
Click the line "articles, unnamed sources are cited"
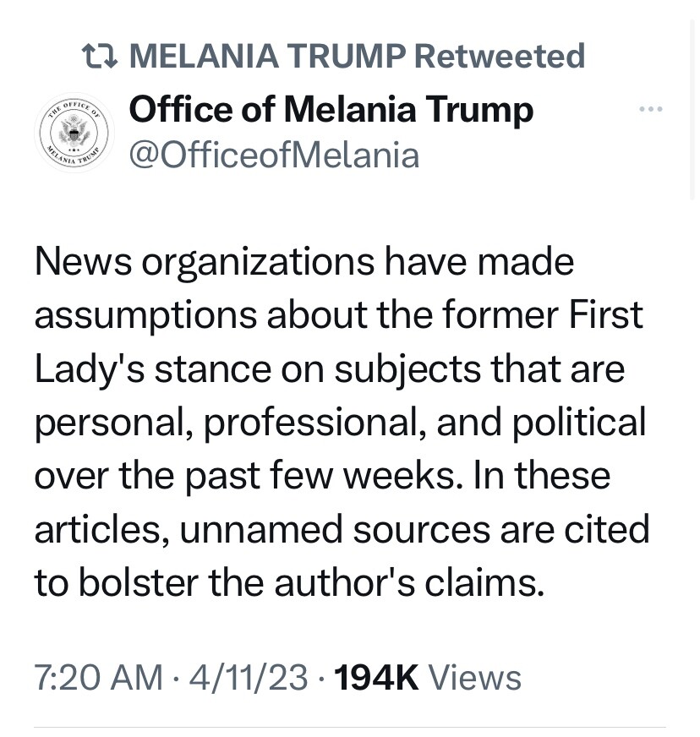(342, 530)
